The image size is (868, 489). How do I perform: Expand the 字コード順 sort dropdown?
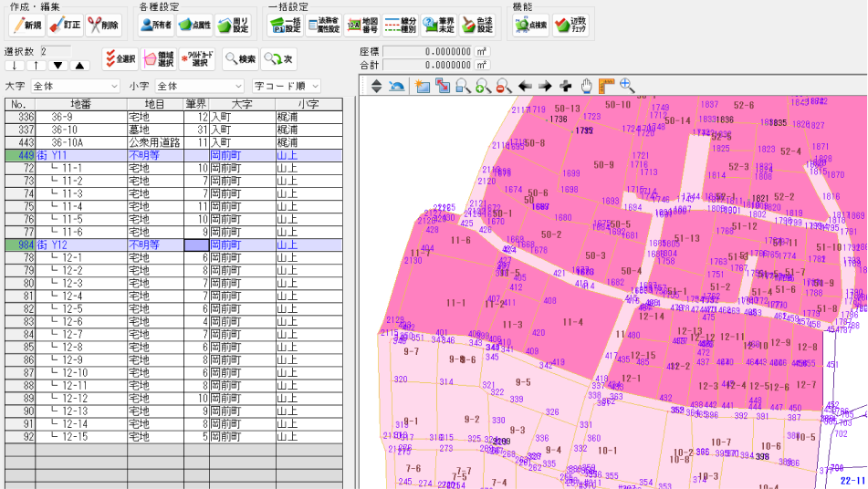(x=287, y=86)
